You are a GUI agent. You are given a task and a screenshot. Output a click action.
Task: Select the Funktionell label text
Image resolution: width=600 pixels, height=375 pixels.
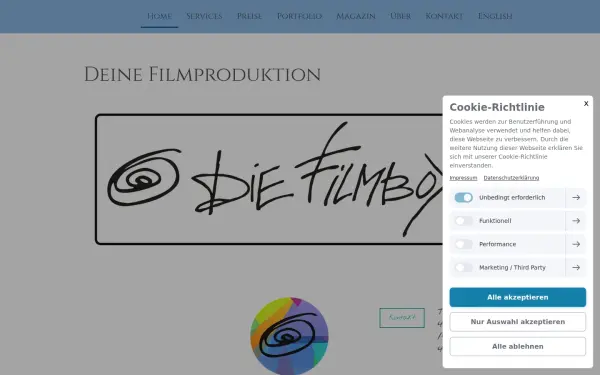pos(495,221)
